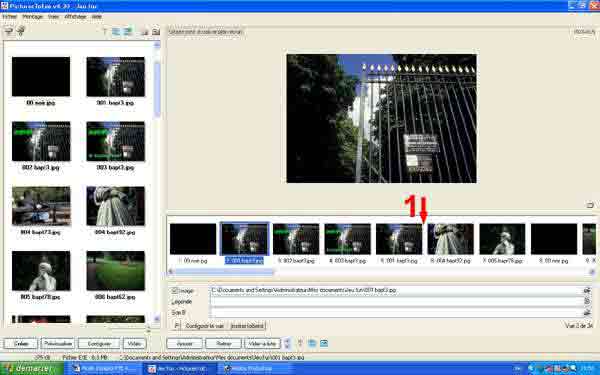Viewport: 600px width, 375px height.
Task: Switch file panel to thumbnails view icon
Action: (127, 31)
